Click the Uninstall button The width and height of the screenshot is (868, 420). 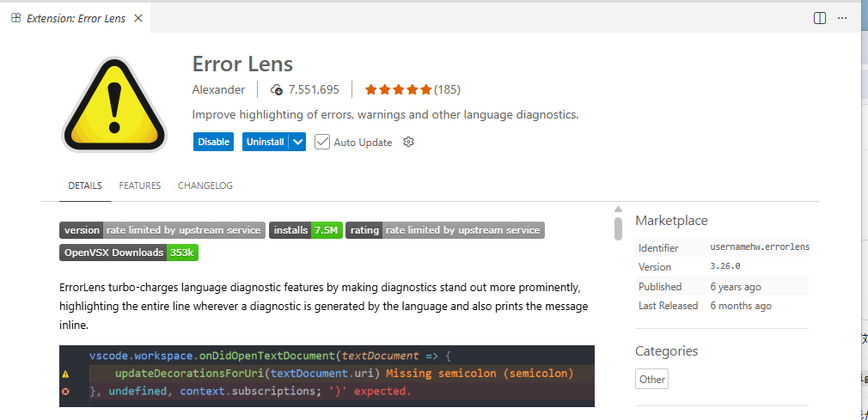point(265,142)
